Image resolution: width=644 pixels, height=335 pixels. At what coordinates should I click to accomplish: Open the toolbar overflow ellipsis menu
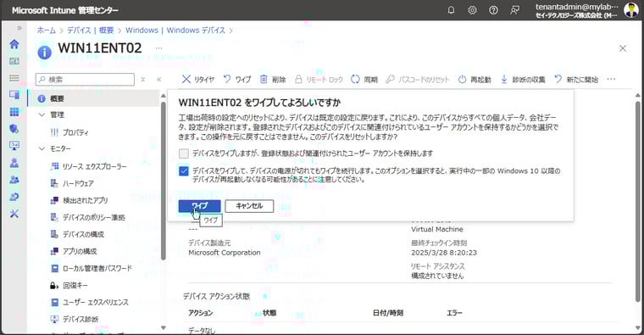point(611,80)
